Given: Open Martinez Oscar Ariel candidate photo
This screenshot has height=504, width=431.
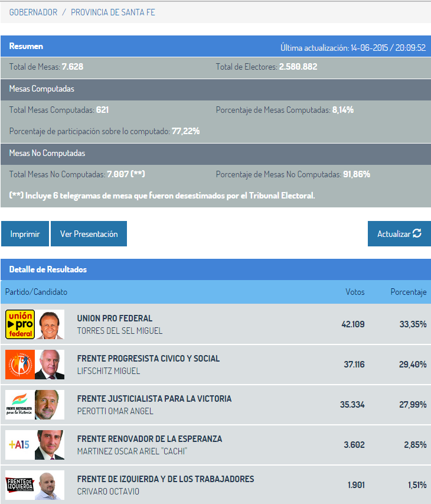Looking at the screenshot, I should [x=50, y=445].
